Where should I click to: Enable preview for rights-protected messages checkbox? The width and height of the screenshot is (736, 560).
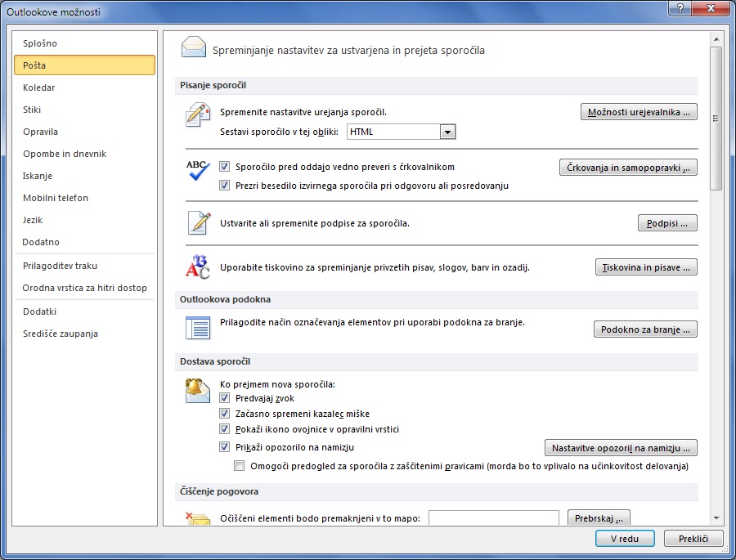(x=240, y=466)
